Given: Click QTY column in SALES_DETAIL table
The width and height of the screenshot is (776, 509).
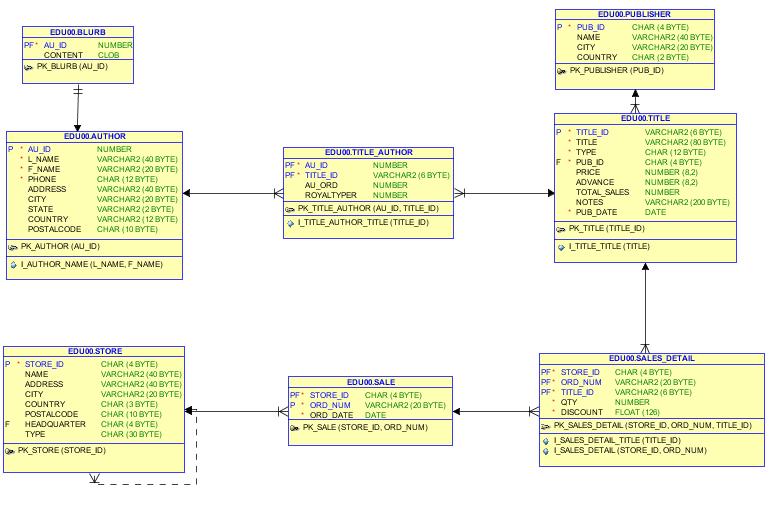Looking at the screenshot, I should click(569, 402).
